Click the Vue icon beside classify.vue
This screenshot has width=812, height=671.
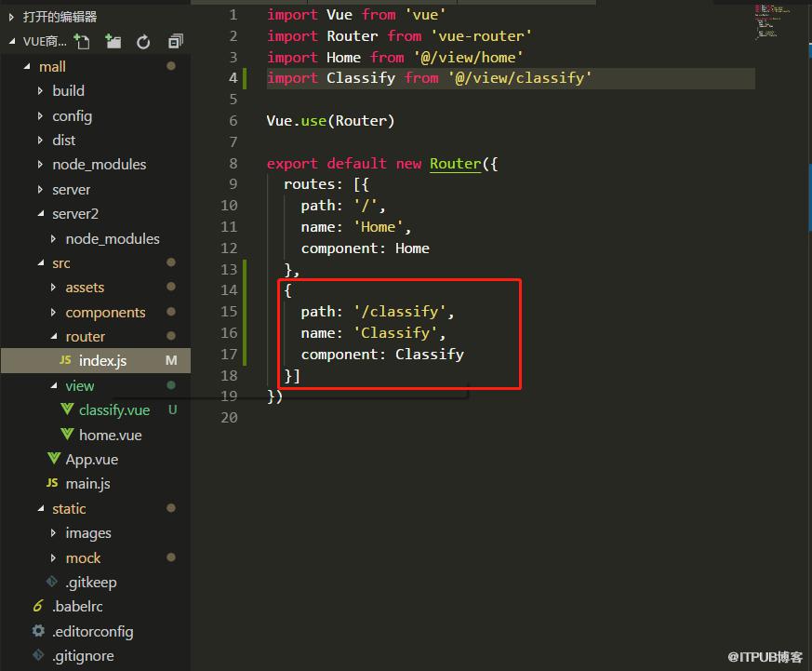point(67,409)
